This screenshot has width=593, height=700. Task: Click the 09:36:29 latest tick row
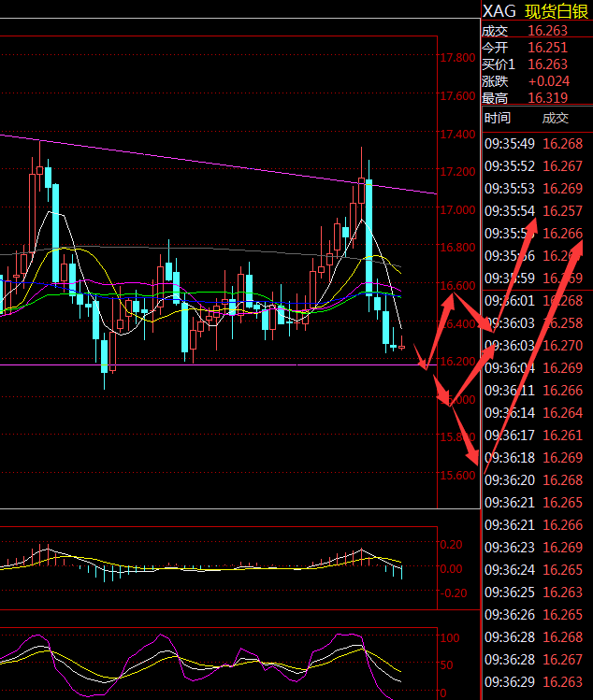[536, 682]
